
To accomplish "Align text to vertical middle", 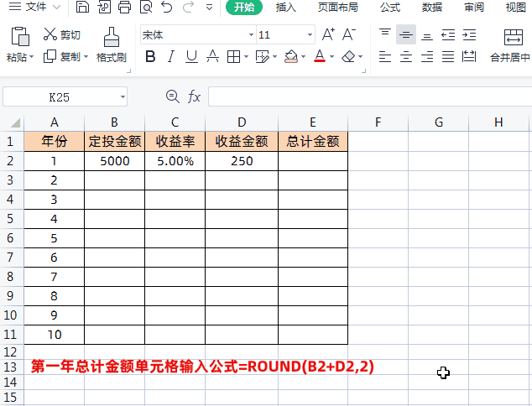I will 406,34.
